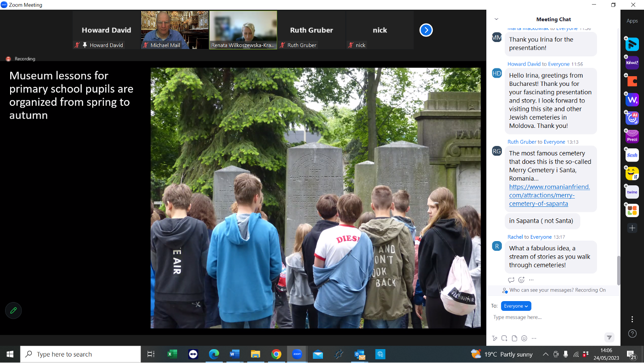Toggle Ruth Gruber's muted microphone

(x=282, y=45)
